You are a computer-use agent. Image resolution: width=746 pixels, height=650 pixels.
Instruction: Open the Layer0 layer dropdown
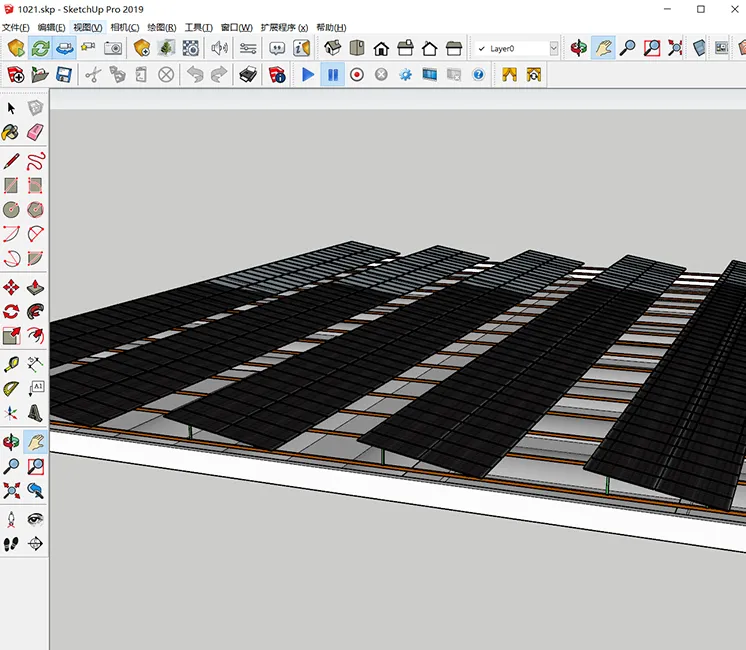[517, 48]
